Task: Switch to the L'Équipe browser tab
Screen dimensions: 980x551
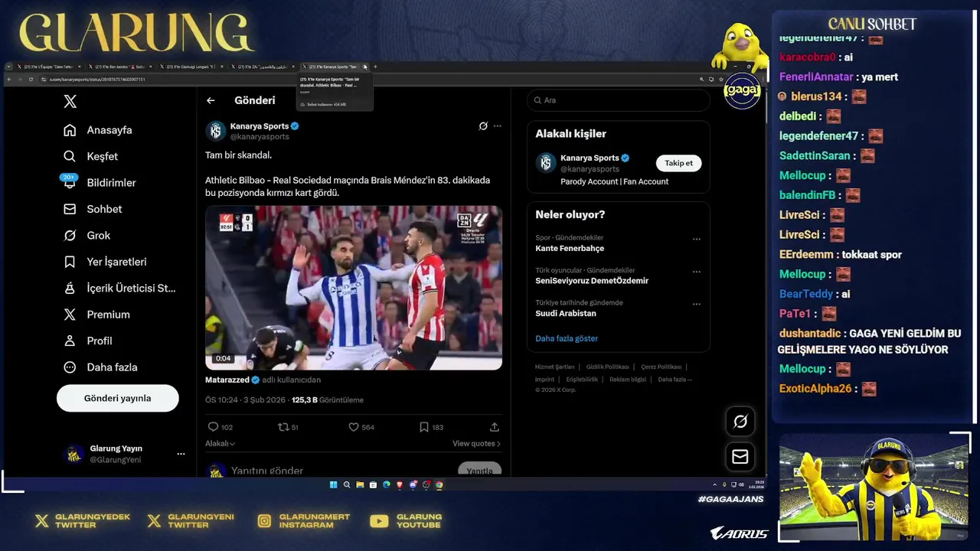Action: point(48,67)
